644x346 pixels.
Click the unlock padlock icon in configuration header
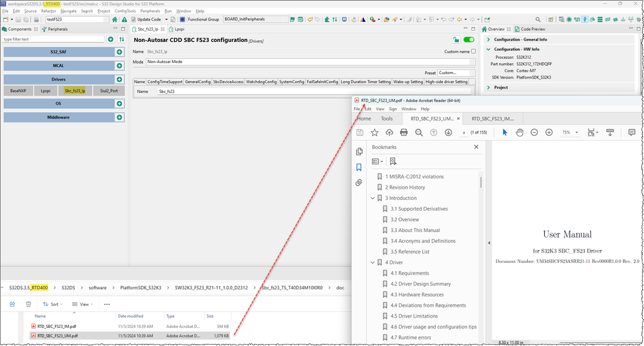[456, 40]
